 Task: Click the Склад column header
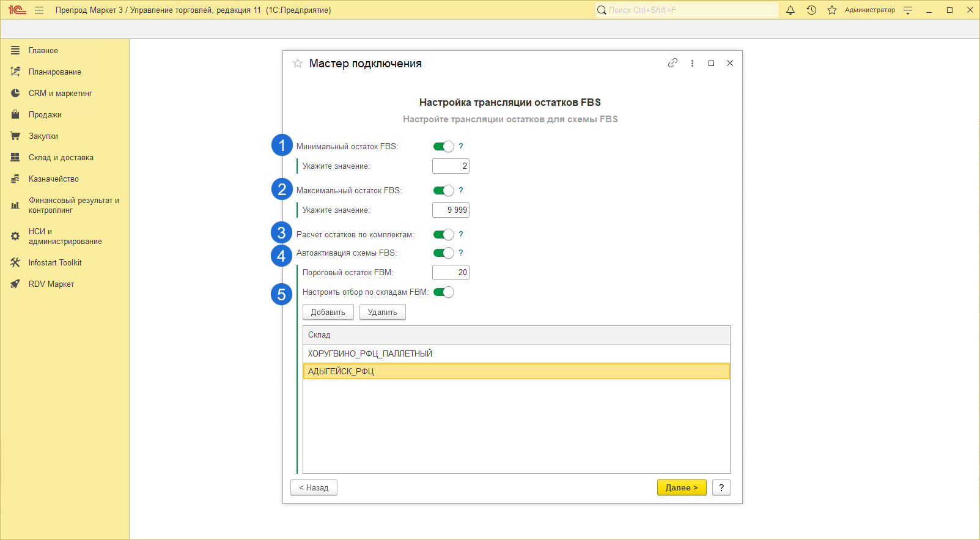click(517, 335)
